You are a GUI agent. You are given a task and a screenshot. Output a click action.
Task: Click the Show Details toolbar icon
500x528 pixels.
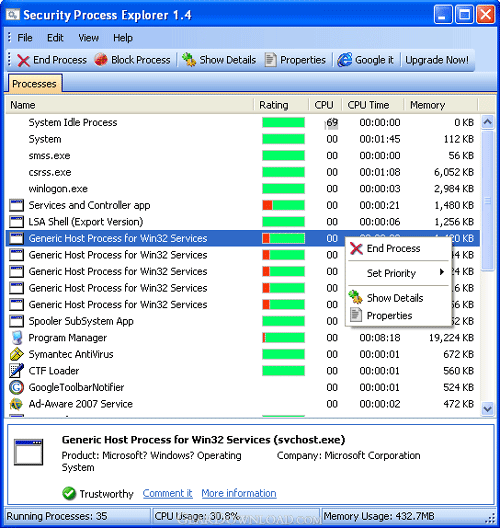point(189,60)
